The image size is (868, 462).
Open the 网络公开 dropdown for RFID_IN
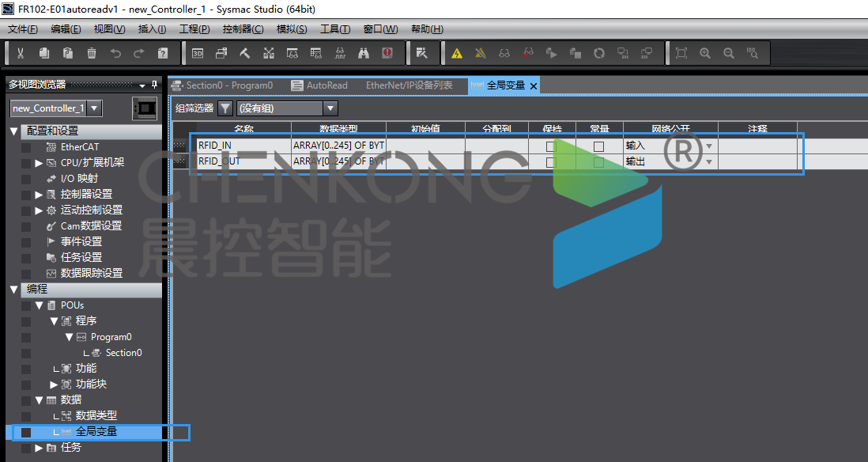pyautogui.click(x=709, y=146)
